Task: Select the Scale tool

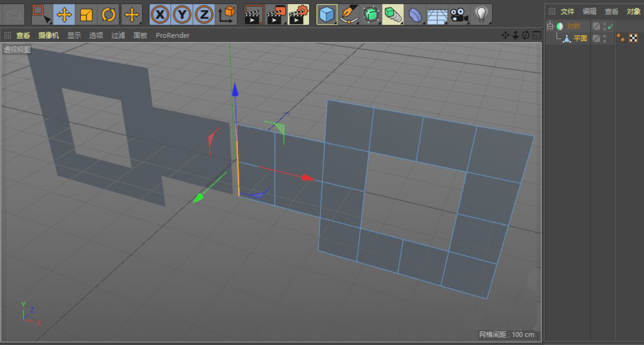Action: 86,15
